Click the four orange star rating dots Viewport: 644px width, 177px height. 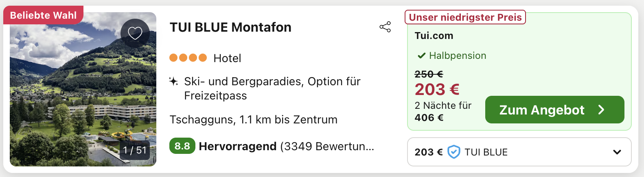click(188, 58)
